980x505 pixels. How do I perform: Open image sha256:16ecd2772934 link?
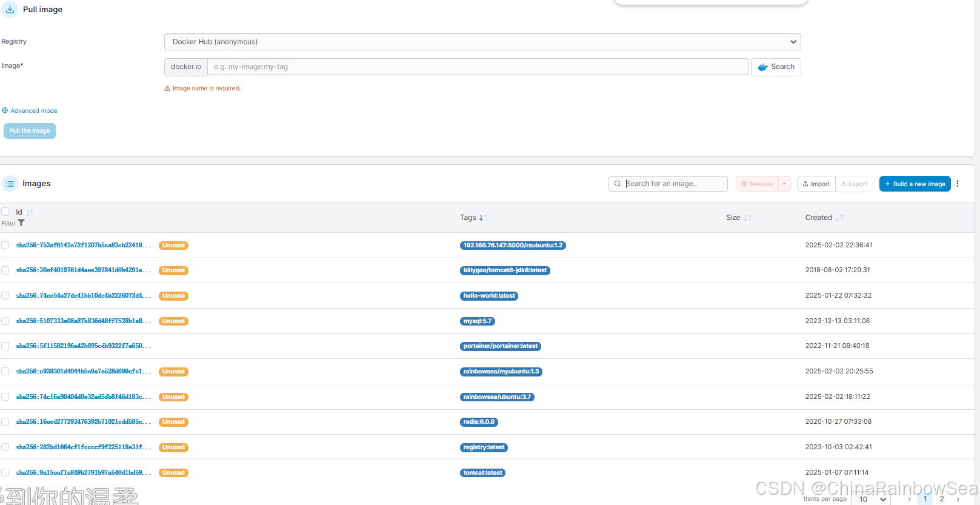84,422
